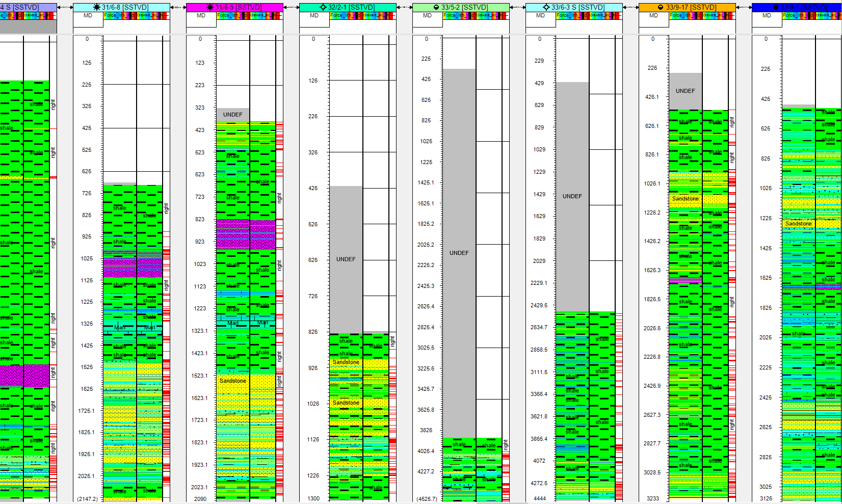Select the magenta interval in well 31/6-8
Image resolution: width=842 pixels, height=504 pixels.
120,267
